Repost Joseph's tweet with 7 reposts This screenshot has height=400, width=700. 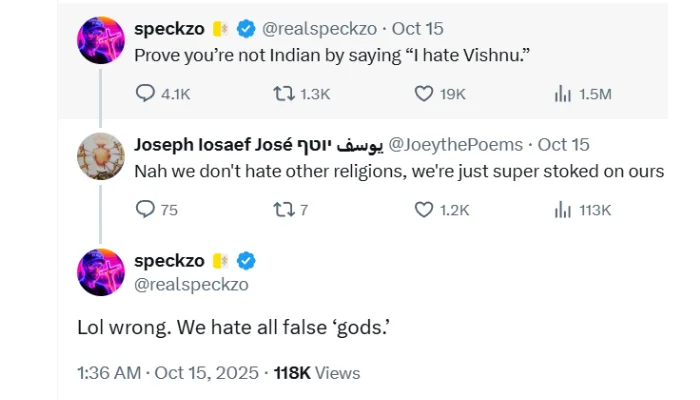[291, 209]
